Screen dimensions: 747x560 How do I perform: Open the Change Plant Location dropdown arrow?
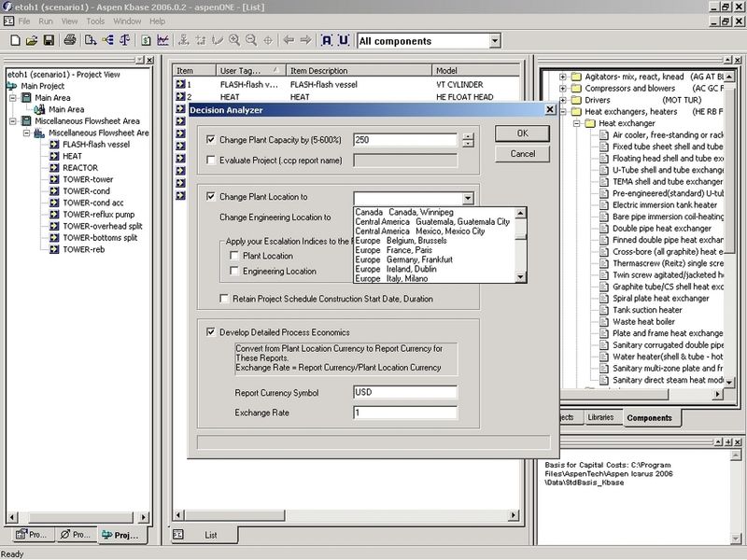coord(468,198)
